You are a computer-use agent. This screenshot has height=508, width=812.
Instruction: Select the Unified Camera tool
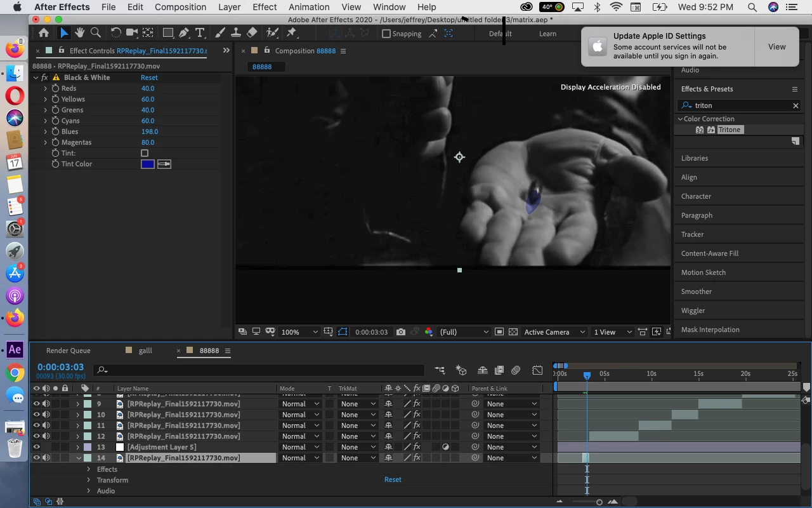(x=131, y=33)
